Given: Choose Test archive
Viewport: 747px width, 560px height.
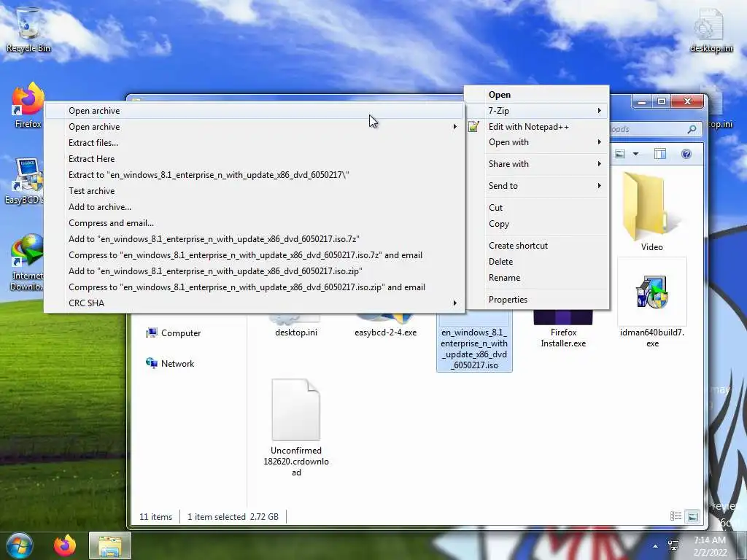Looking at the screenshot, I should click(254, 190).
